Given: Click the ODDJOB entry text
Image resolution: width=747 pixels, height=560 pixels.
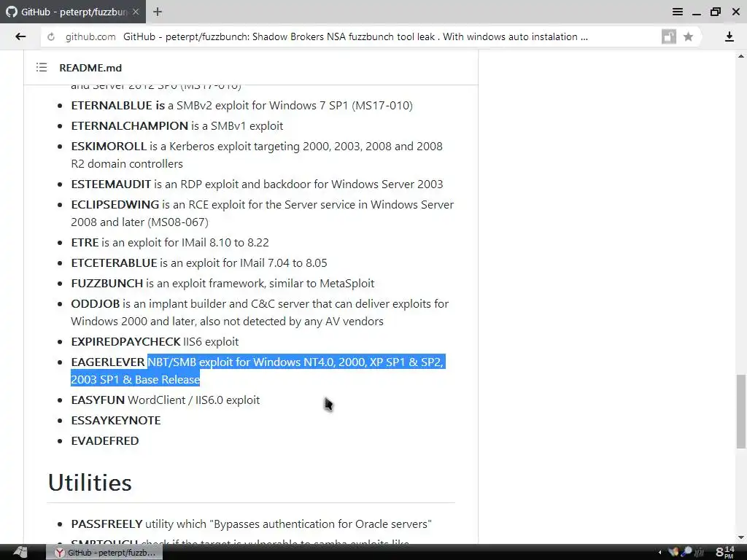Looking at the screenshot, I should click(260, 312).
